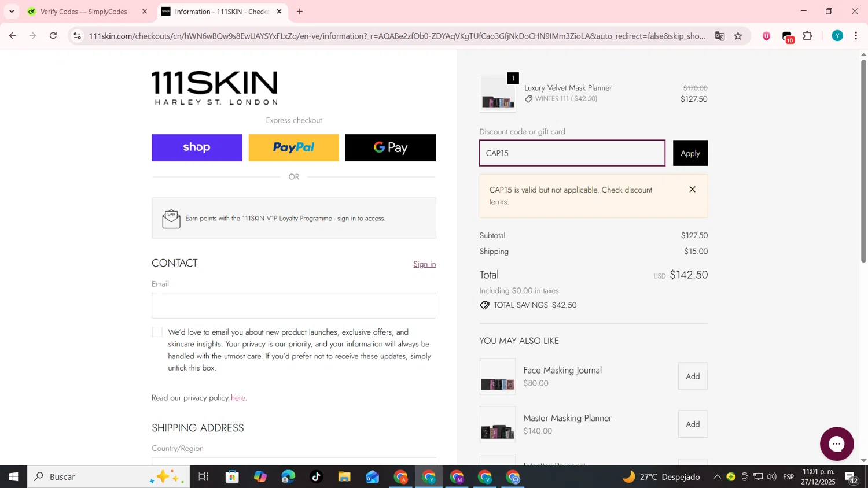Click the TOTAL SAVINGS $42.50 line

pos(528,305)
